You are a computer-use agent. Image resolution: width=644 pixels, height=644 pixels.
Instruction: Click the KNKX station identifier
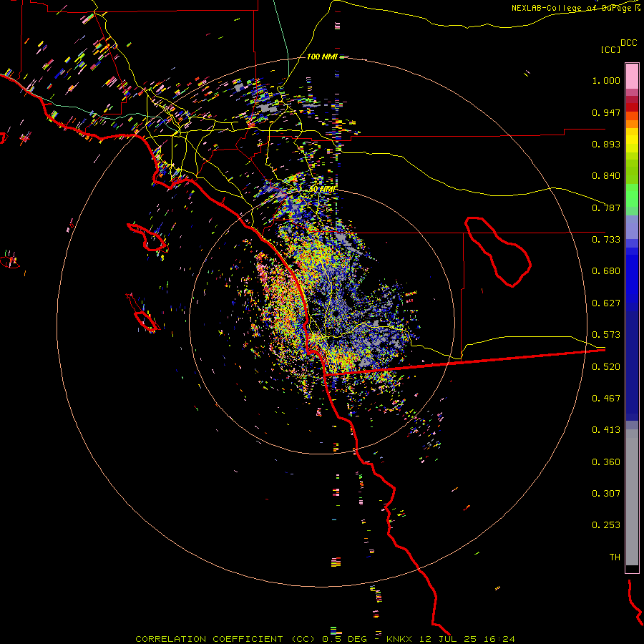399,639
